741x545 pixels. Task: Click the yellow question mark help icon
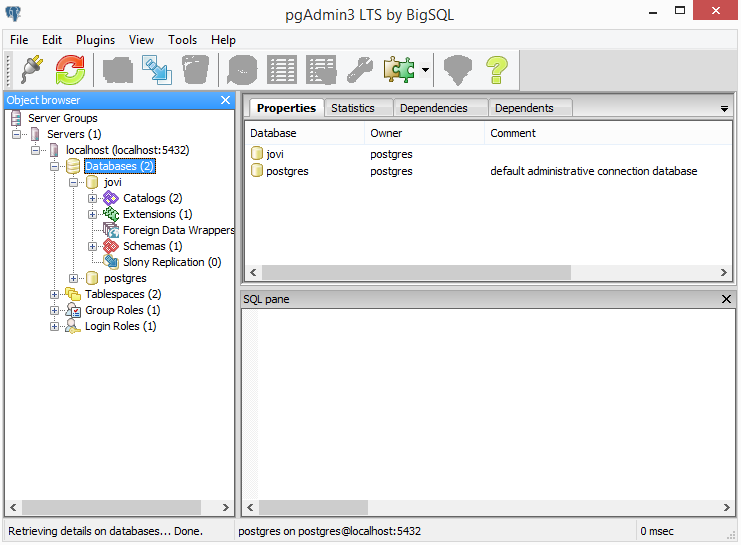pos(497,70)
